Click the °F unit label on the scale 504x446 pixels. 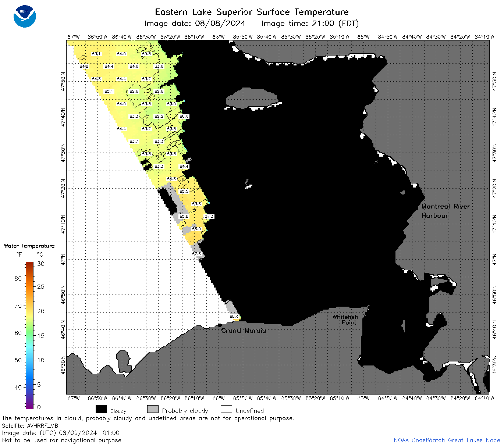coord(19,254)
